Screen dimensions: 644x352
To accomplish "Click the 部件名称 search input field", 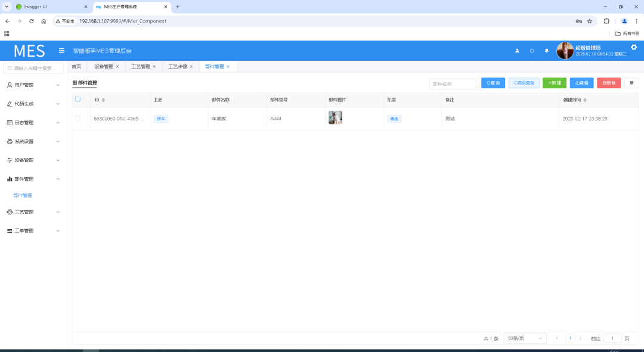I will click(453, 84).
